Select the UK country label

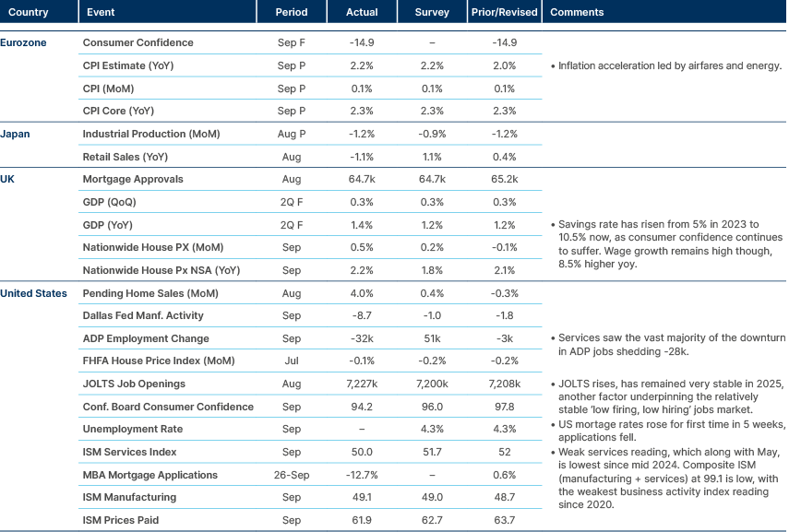(9, 179)
